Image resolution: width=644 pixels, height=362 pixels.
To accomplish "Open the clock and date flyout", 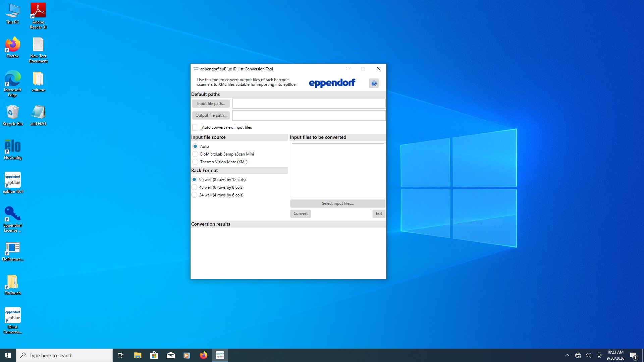I will [615, 355].
